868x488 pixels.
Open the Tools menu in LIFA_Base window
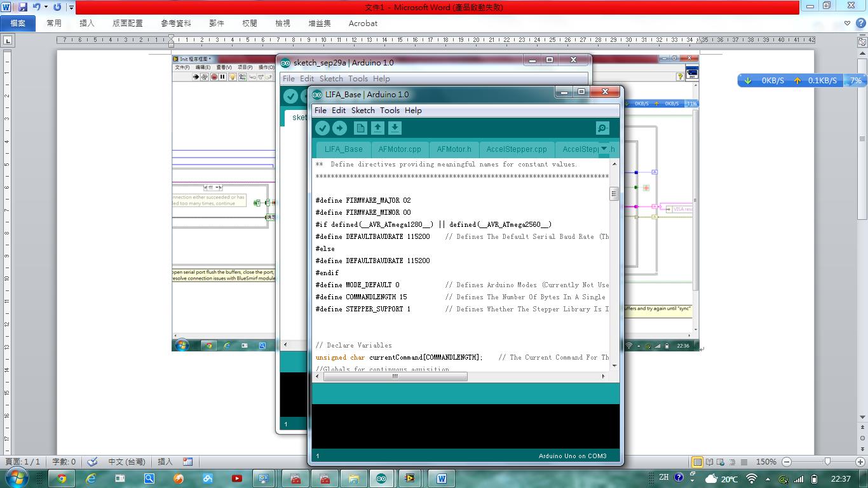tap(390, 110)
